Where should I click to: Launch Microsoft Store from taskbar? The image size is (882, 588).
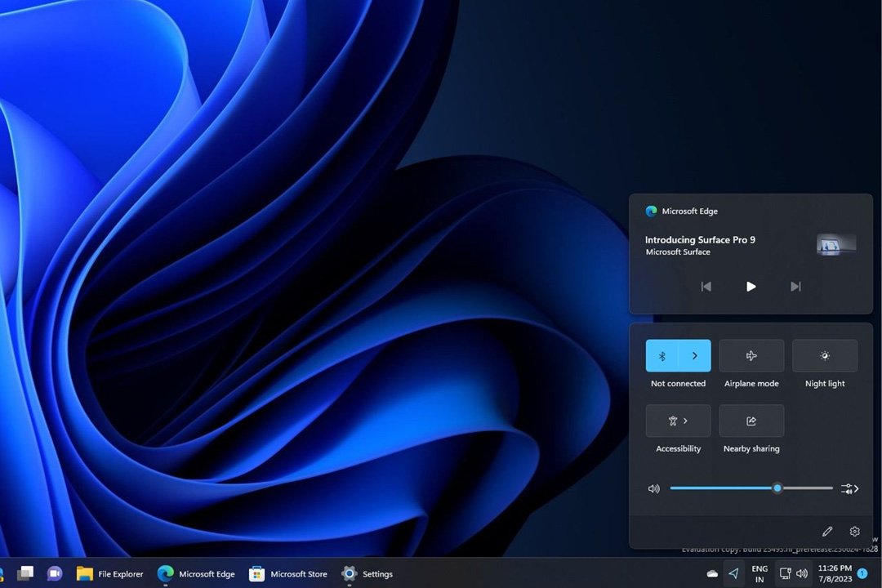point(288,574)
